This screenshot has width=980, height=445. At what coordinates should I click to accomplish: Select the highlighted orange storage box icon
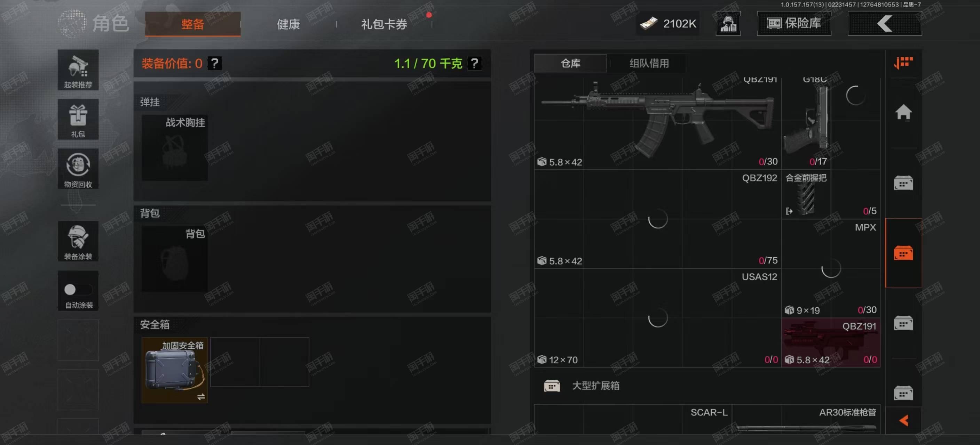pyautogui.click(x=903, y=253)
